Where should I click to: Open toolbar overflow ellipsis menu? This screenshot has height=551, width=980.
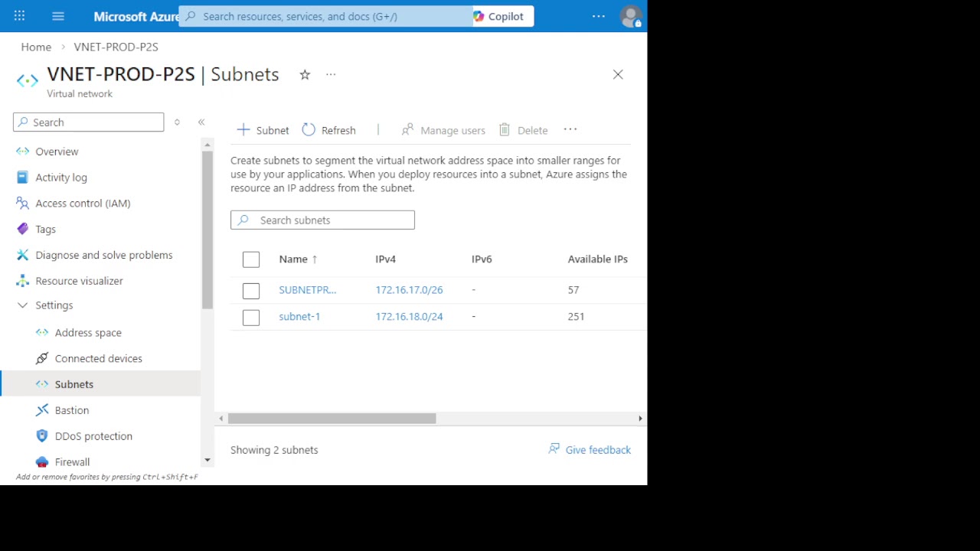coord(570,129)
